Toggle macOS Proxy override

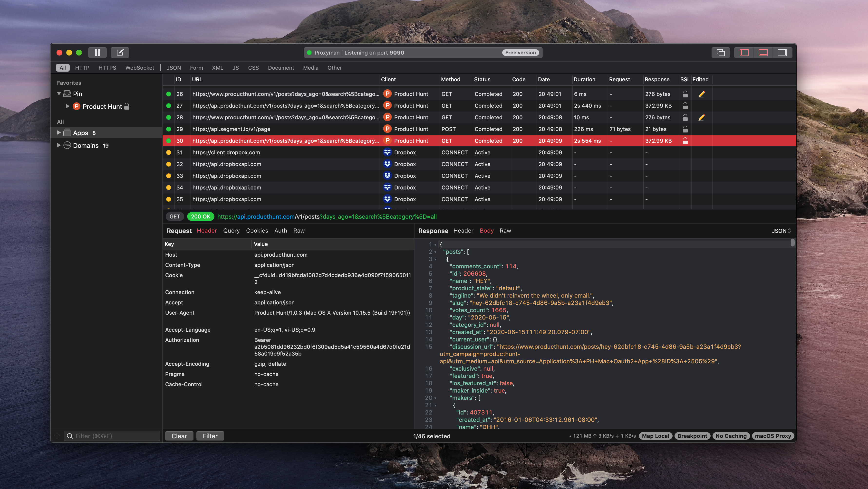pyautogui.click(x=773, y=436)
